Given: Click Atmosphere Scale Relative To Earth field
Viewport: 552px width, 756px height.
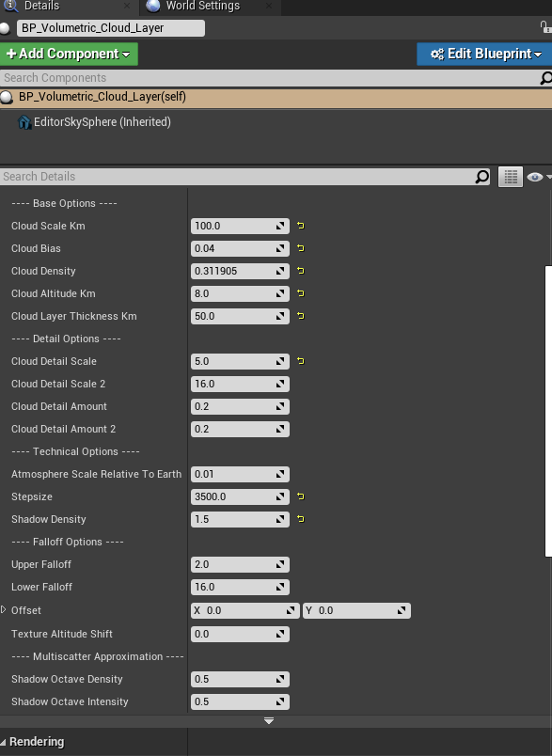Looking at the screenshot, I should tap(240, 474).
